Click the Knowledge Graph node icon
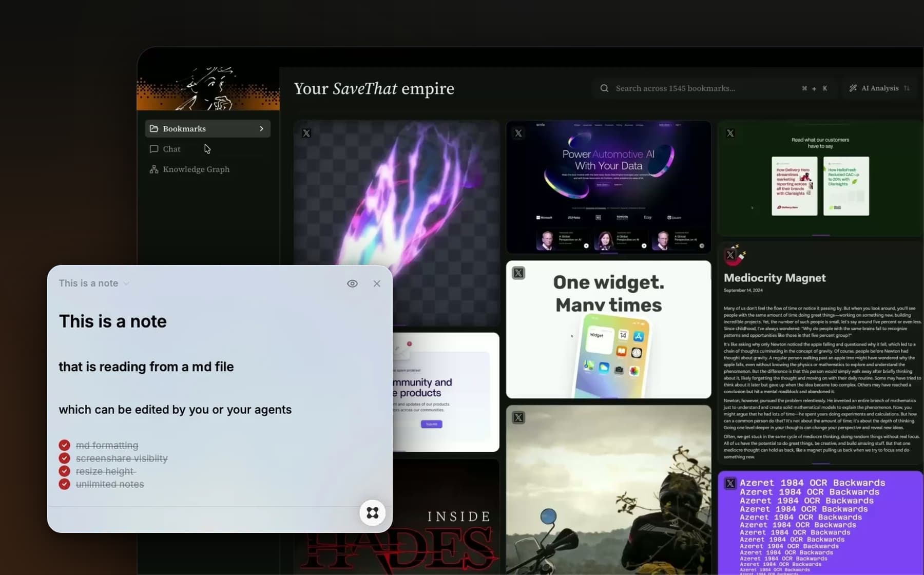 153,169
